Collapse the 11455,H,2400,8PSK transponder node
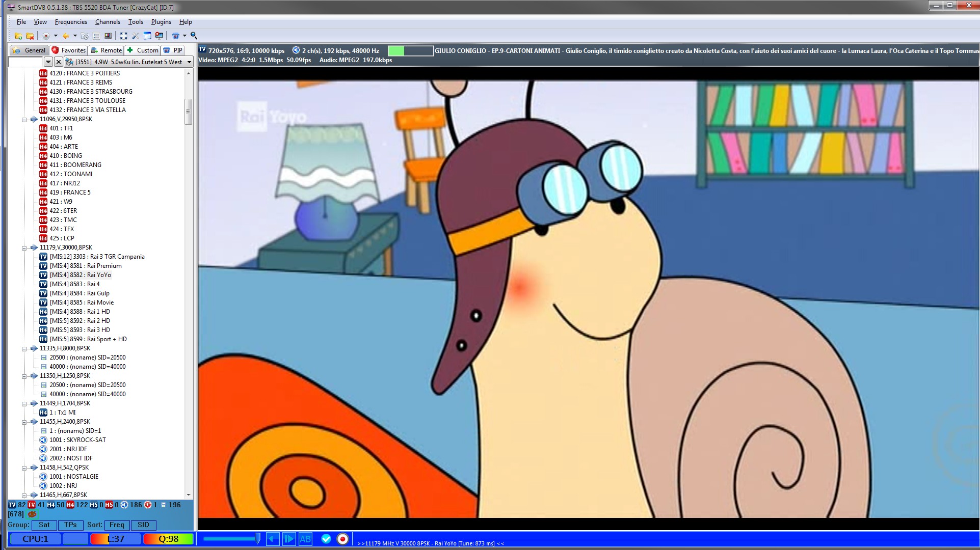The width and height of the screenshot is (980, 550). pyautogui.click(x=24, y=422)
